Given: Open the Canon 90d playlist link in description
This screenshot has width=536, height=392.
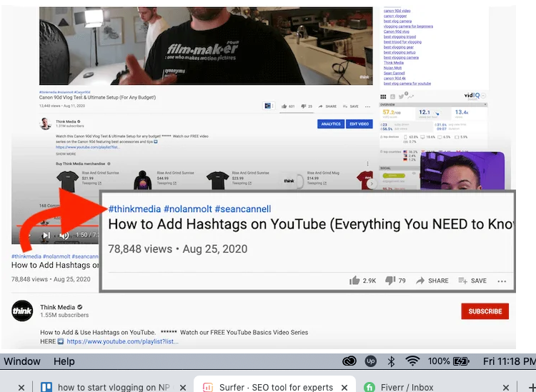Looking at the screenshot, I should tap(88, 147).
